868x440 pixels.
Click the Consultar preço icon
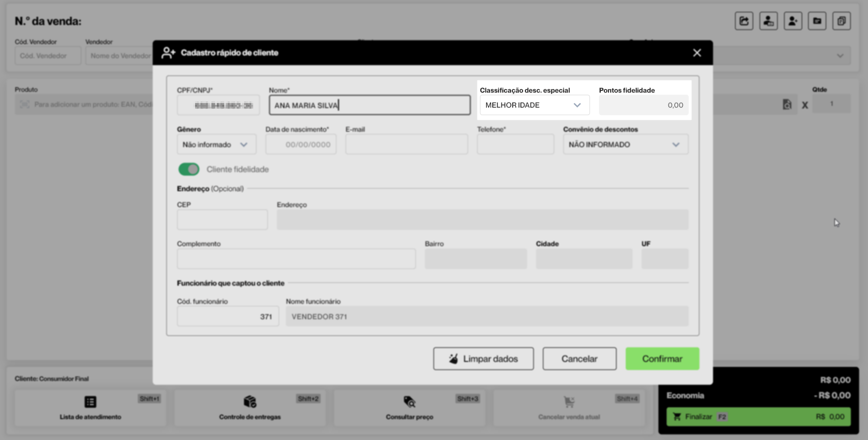[x=409, y=402]
